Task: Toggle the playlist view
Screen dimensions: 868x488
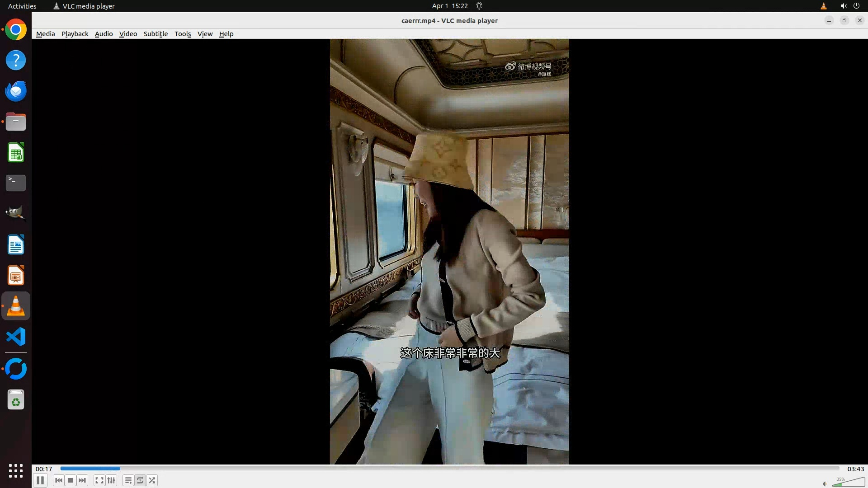Action: click(x=128, y=480)
